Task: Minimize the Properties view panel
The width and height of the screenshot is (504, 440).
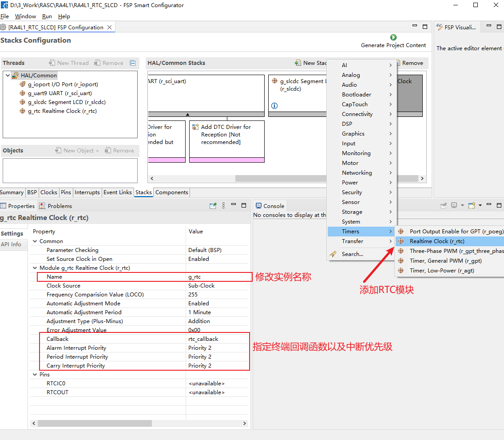Action: click(234, 204)
